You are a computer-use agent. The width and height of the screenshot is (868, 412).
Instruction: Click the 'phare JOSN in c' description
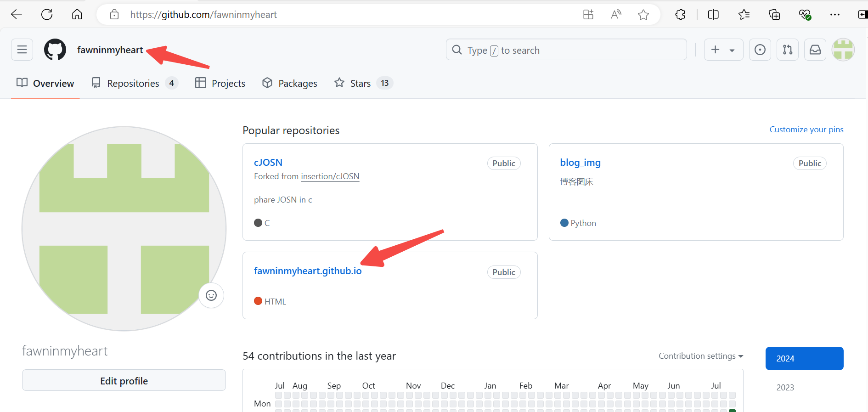283,200
